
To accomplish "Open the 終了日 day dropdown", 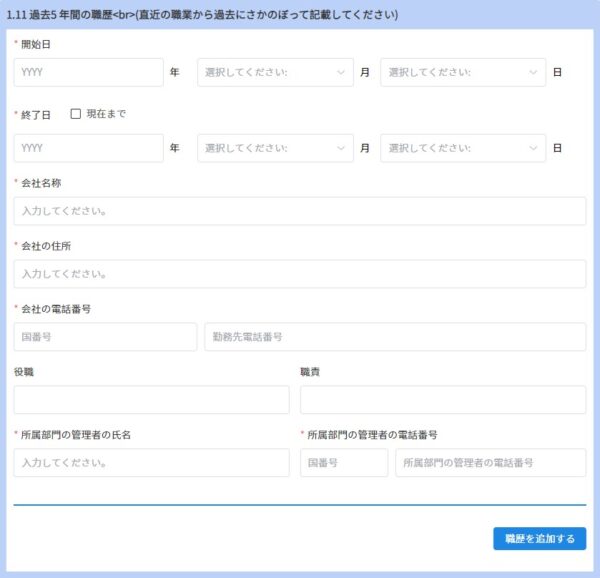I will [462, 148].
